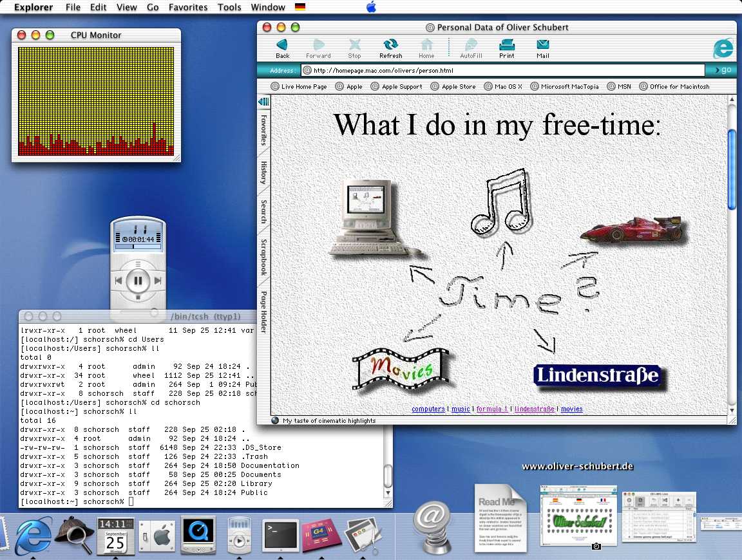Viewport: 742px width, 560px height.
Task: Pause playback in the music player
Action: pos(138,281)
